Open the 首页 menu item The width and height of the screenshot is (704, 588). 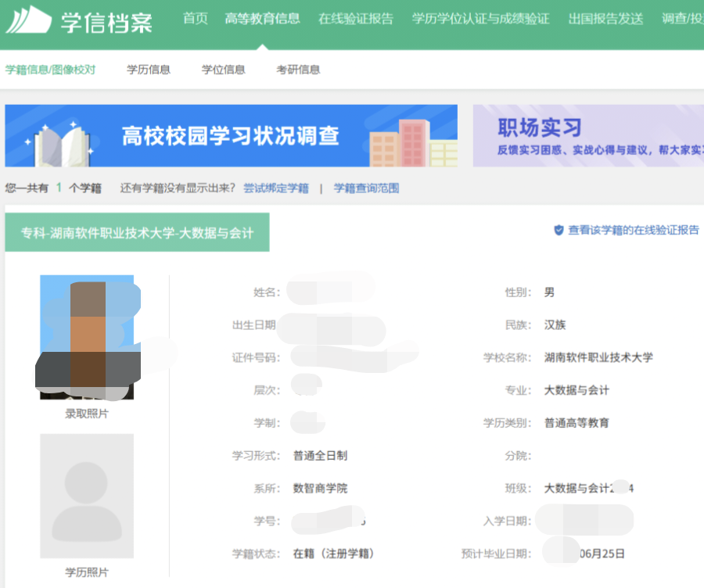[x=195, y=19]
